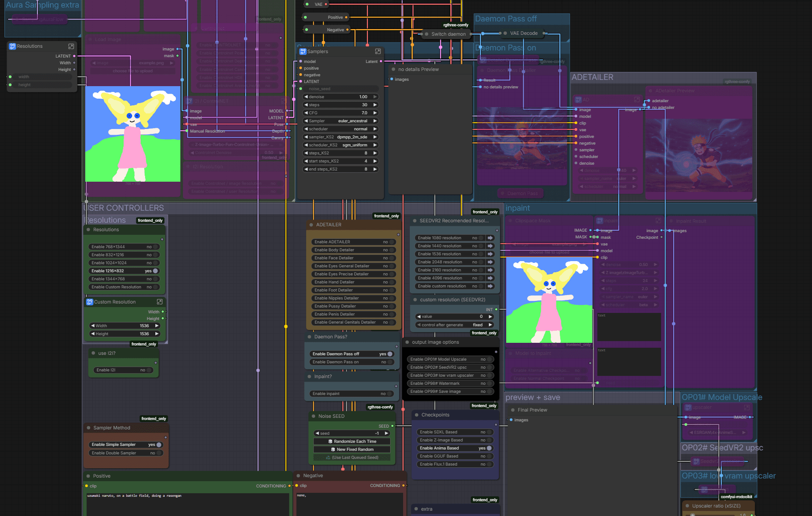The image size is (812, 516).
Task: Click the Randomize Each Time button
Action: [352, 441]
